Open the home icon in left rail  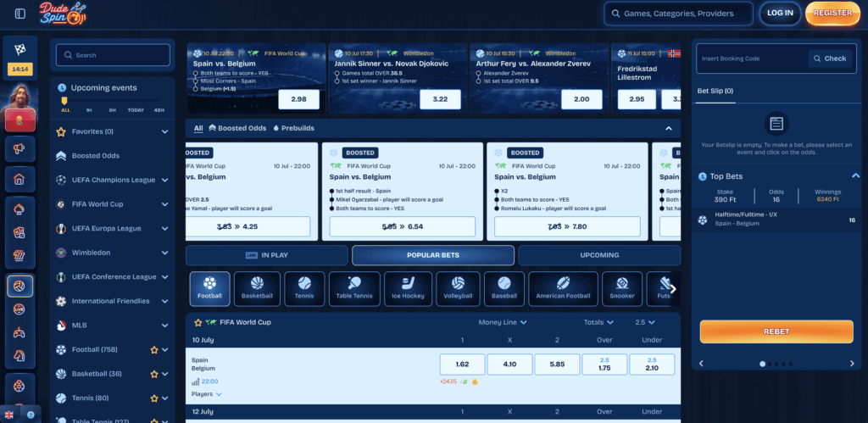19,179
